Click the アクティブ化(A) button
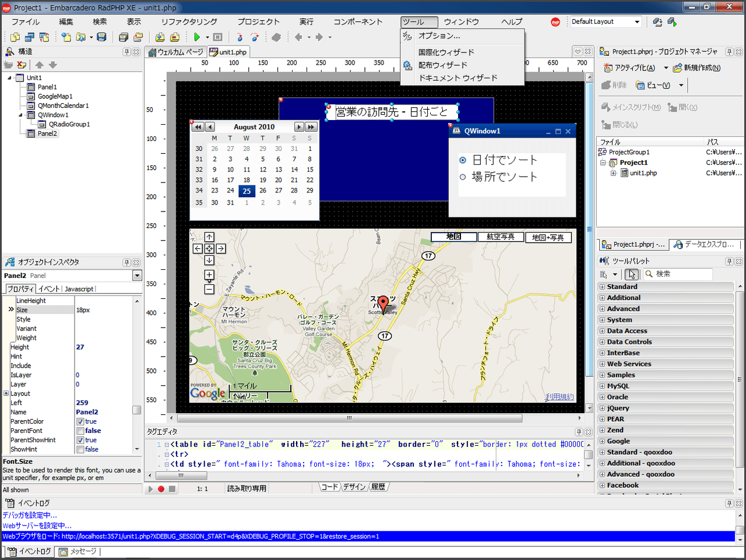746x560 pixels. [x=629, y=68]
